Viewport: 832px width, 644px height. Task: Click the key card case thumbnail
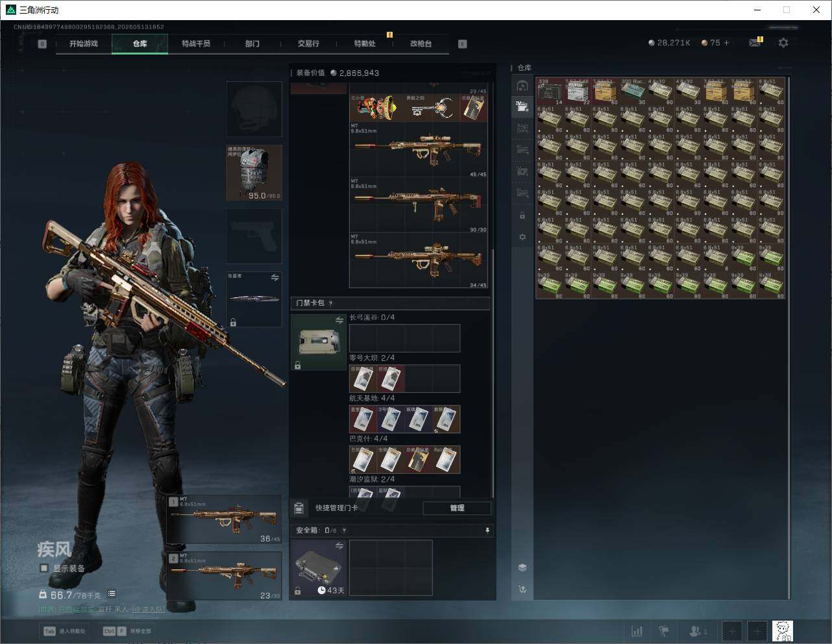[319, 342]
